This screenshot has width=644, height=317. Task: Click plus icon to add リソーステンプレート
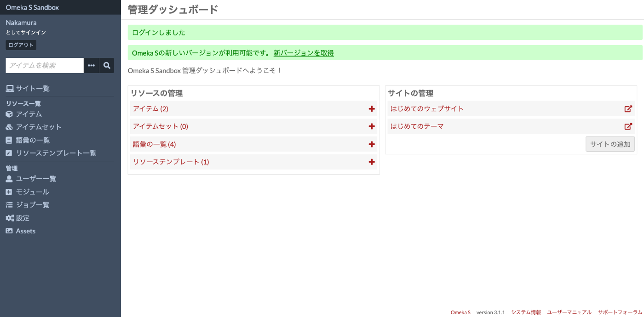coord(372,162)
